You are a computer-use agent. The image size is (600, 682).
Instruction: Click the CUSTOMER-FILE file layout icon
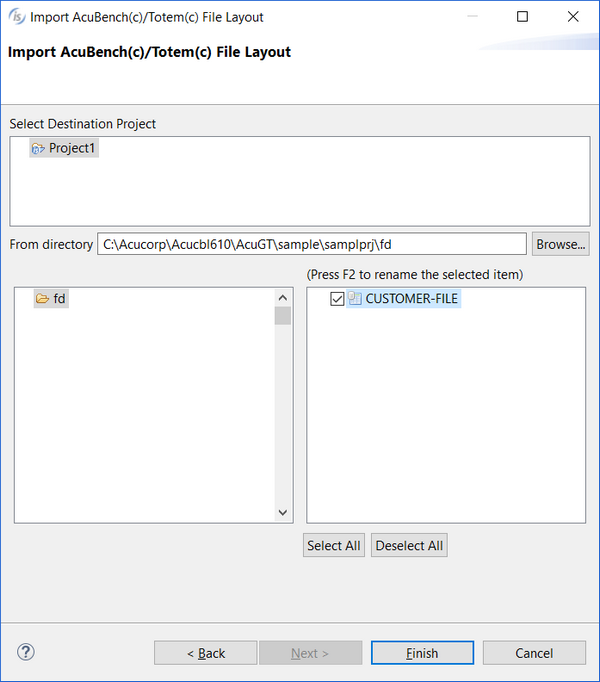point(355,298)
